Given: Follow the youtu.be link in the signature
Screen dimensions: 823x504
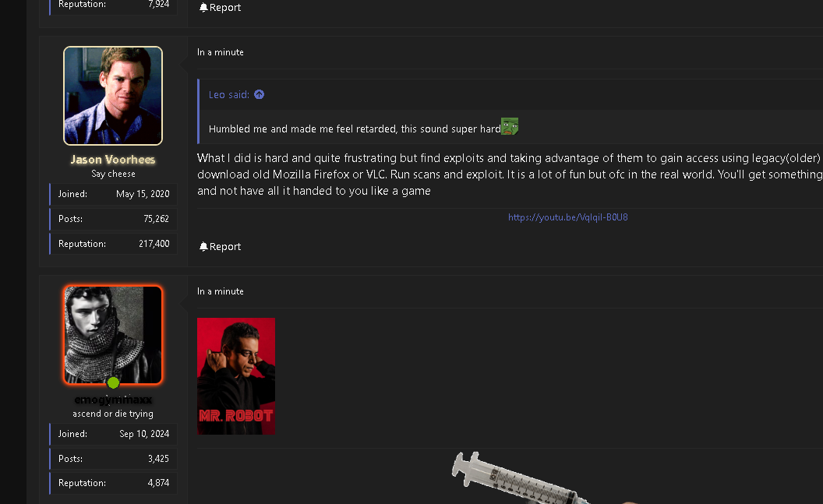Looking at the screenshot, I should 567,217.
